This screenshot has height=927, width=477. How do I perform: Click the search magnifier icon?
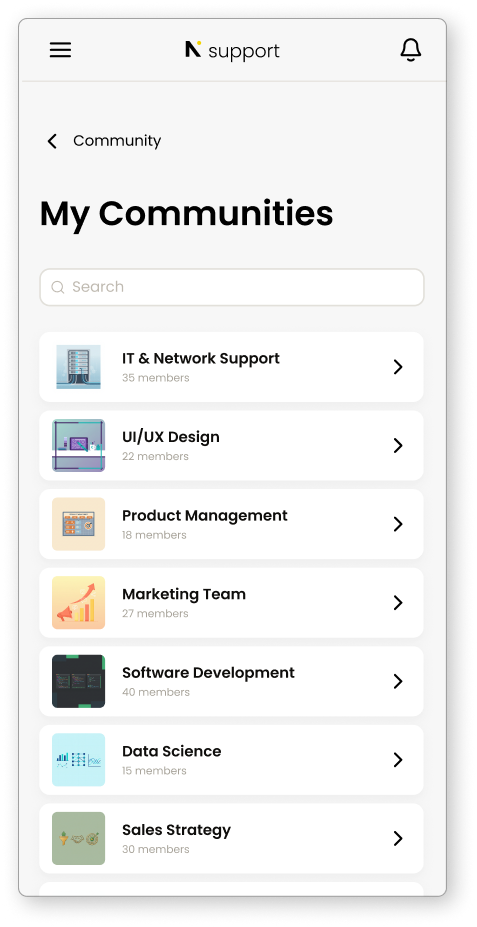[x=57, y=287]
